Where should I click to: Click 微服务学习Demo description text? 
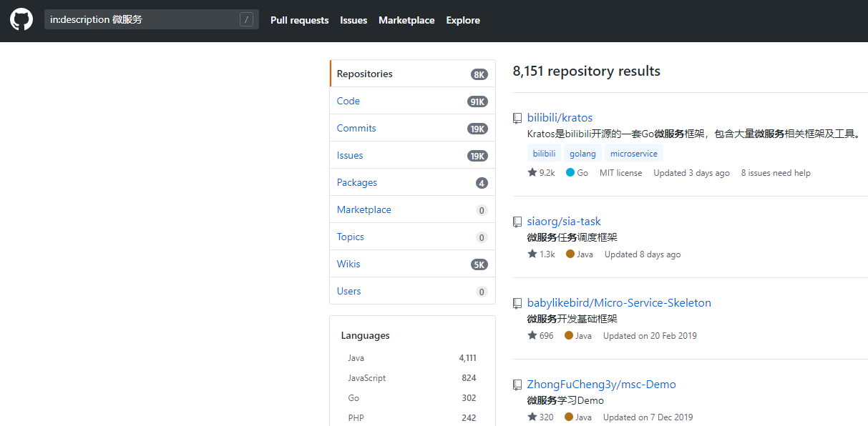[565, 400]
